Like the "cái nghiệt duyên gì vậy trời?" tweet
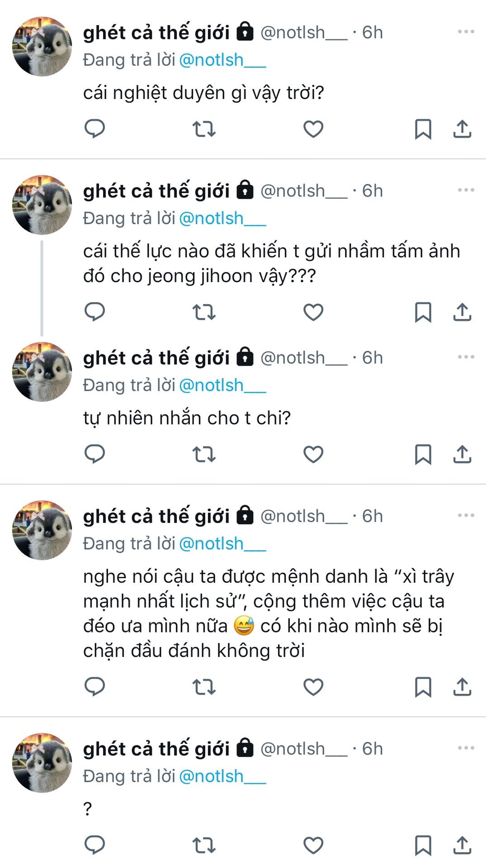The image size is (486, 868). click(313, 129)
